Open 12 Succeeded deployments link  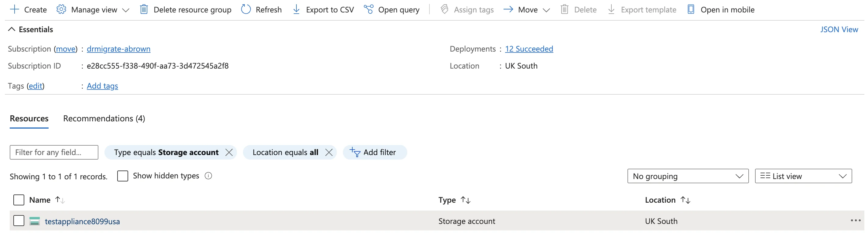click(529, 49)
